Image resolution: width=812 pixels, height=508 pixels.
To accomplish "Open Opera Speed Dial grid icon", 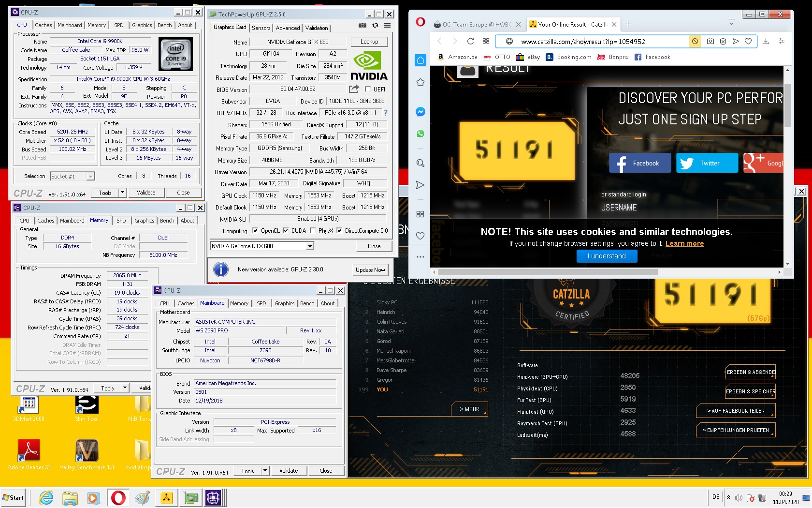I will [x=486, y=41].
